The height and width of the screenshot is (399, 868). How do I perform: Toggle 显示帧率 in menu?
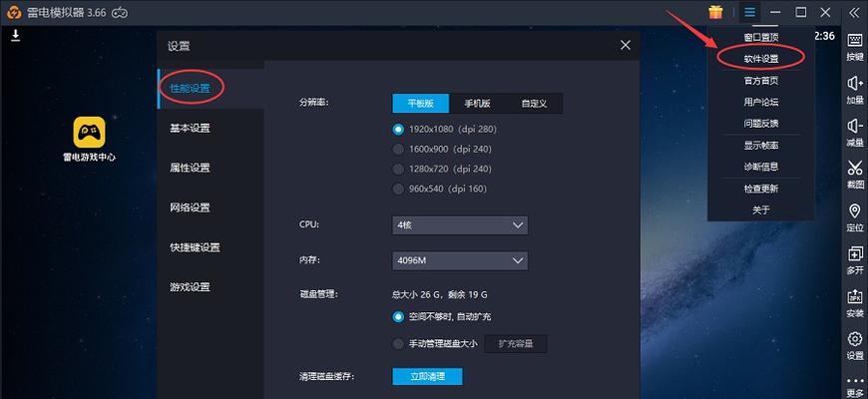[x=760, y=146]
